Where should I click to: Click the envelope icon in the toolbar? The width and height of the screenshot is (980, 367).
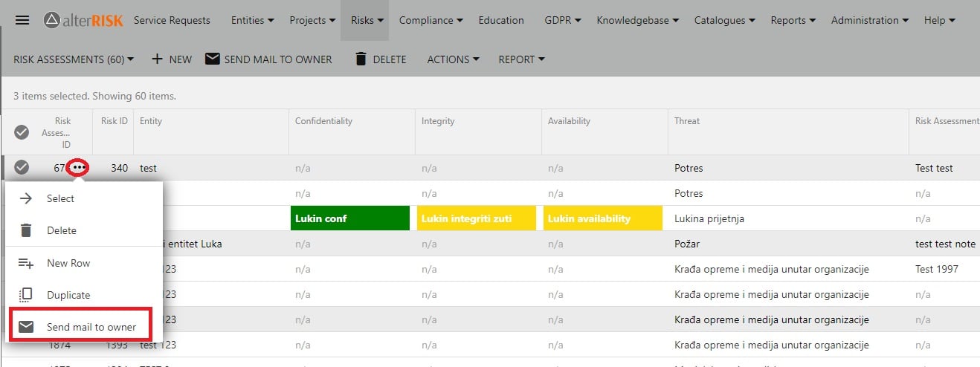[213, 59]
